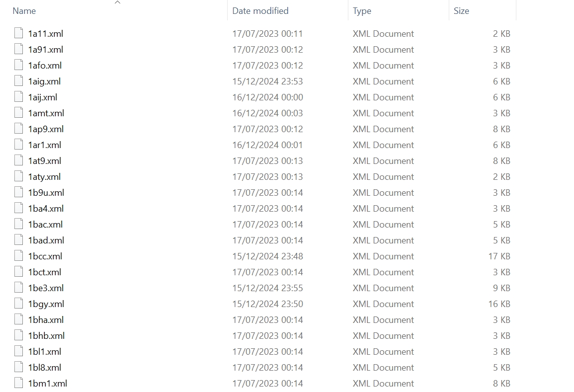
Task: Select the 1bl8.xml file name
Action: click(x=45, y=368)
